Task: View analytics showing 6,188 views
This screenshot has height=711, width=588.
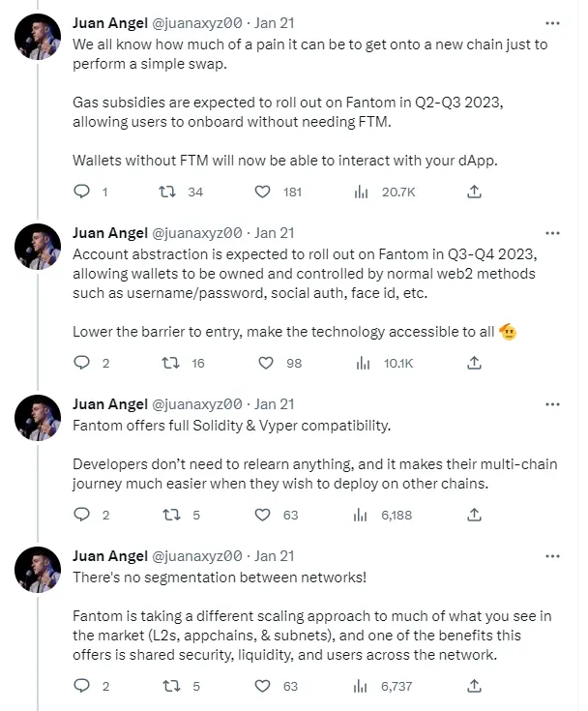Action: [x=360, y=515]
